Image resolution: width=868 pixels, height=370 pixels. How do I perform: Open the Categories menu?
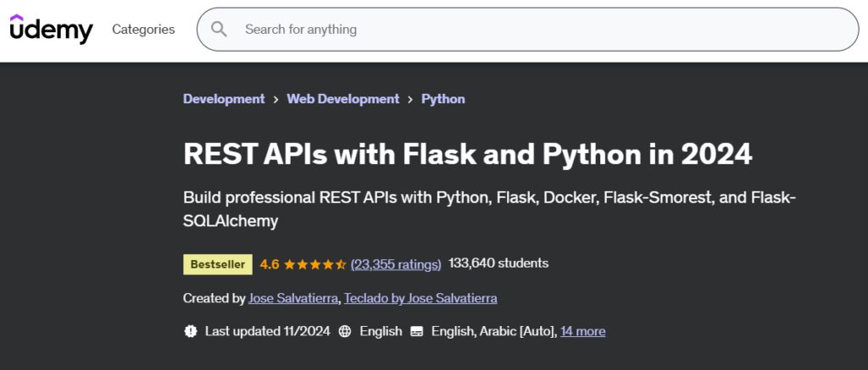coord(143,30)
